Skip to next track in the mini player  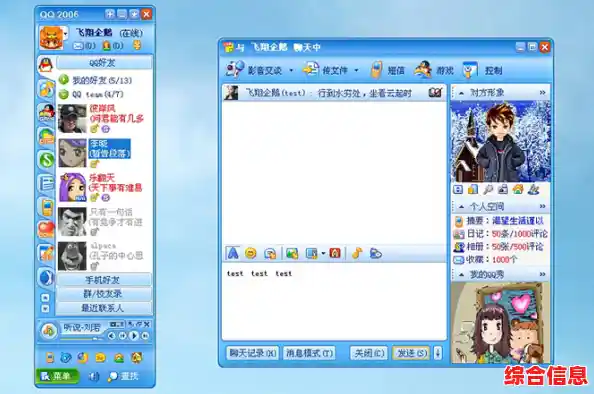pyautogui.click(x=145, y=336)
